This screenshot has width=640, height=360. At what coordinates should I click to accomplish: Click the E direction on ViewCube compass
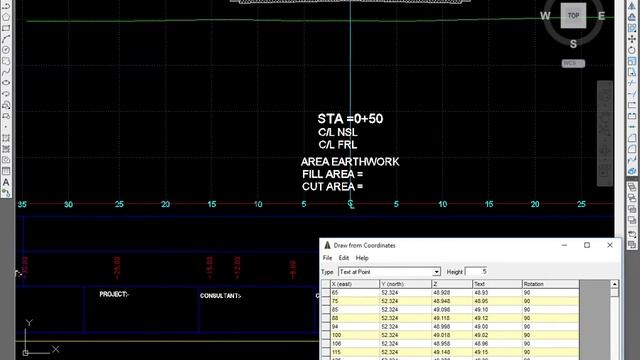(601, 16)
